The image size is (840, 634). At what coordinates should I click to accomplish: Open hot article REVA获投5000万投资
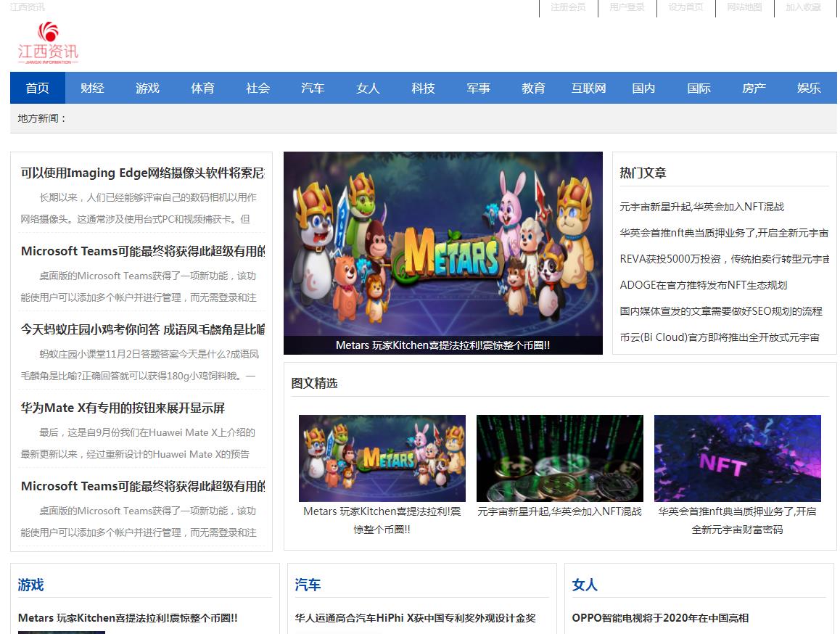pyautogui.click(x=724, y=260)
